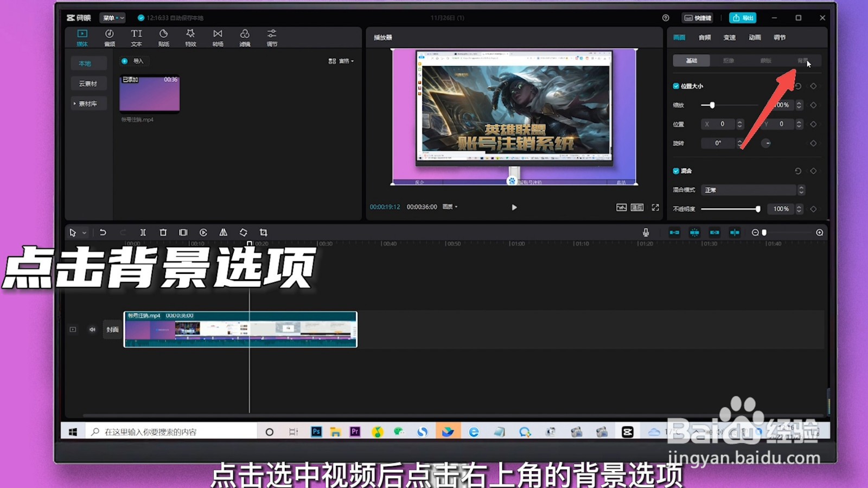Open the 画质 quality dropdown in player

coord(450,207)
